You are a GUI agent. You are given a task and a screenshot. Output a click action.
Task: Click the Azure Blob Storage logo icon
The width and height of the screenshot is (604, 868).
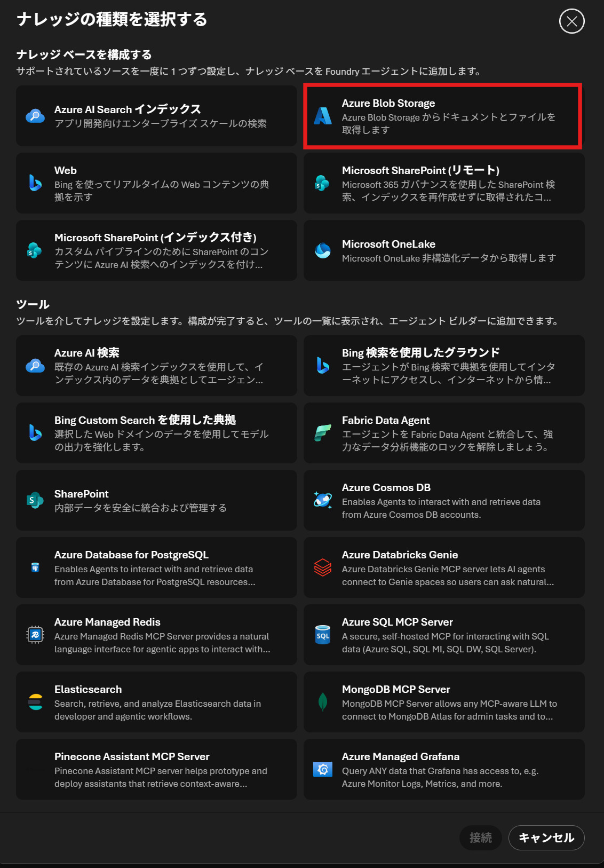click(x=323, y=116)
